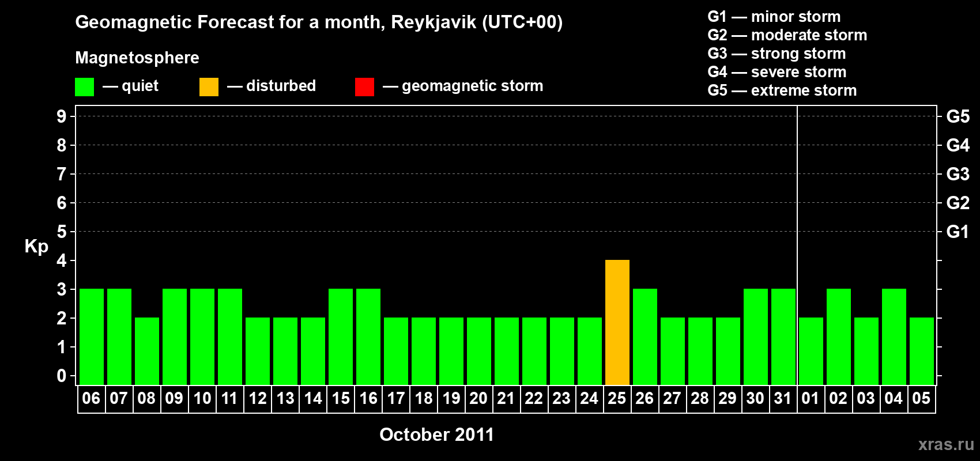The width and height of the screenshot is (980, 461).
Task: Click the orange disturbed legend swatch
Action: pos(209,87)
